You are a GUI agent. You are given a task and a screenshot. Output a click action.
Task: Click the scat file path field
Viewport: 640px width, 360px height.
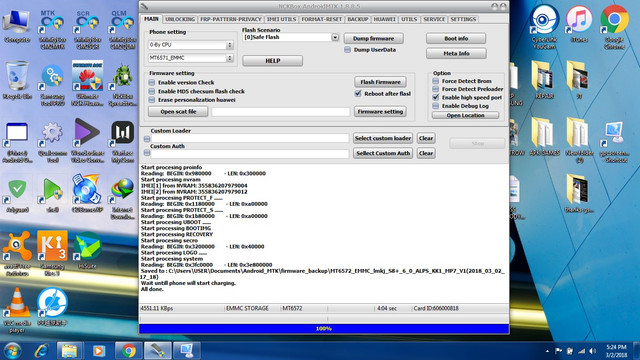[x=281, y=112]
